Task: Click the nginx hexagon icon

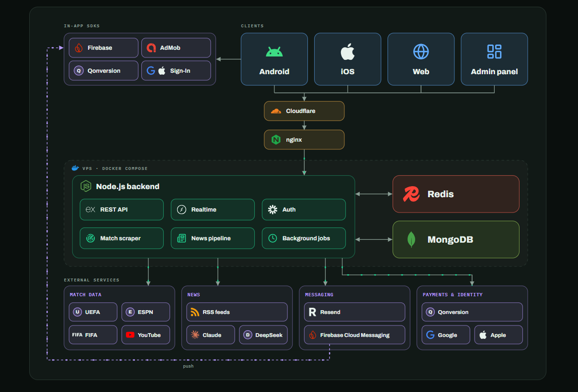Action: coord(276,140)
